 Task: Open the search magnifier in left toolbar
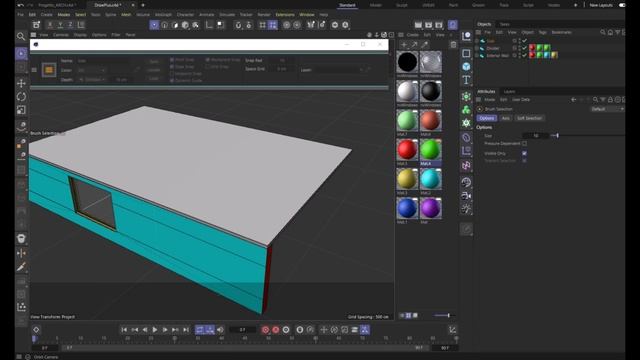21,37
